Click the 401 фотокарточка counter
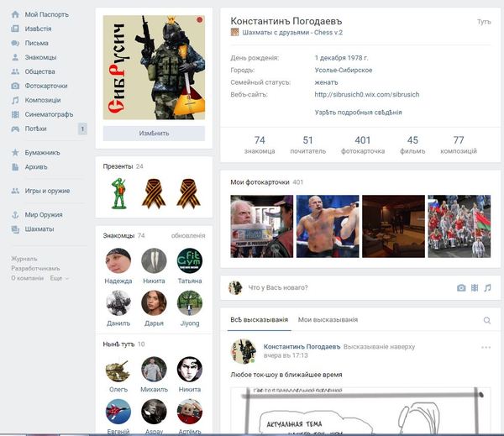 coord(363,145)
